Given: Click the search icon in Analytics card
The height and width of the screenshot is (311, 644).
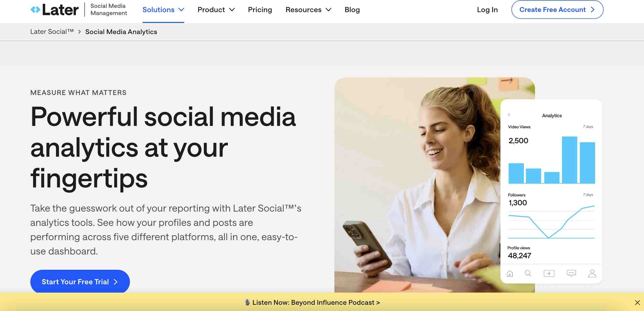Looking at the screenshot, I should click(x=528, y=273).
